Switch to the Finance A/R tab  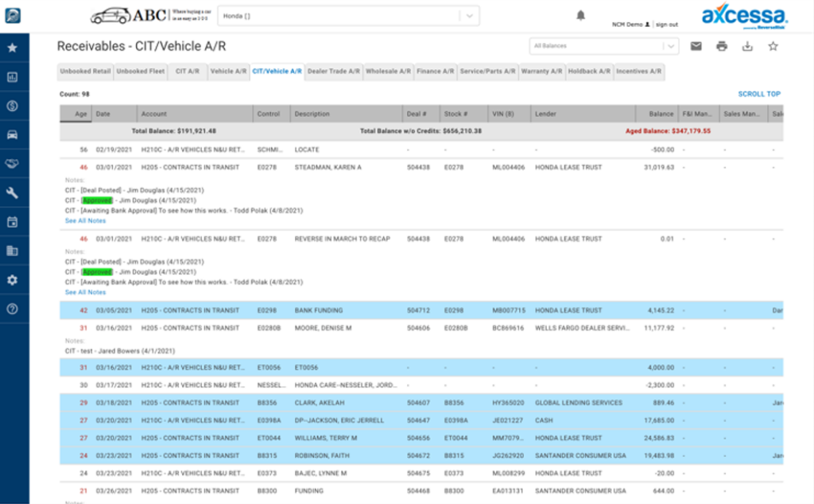pyautogui.click(x=435, y=71)
